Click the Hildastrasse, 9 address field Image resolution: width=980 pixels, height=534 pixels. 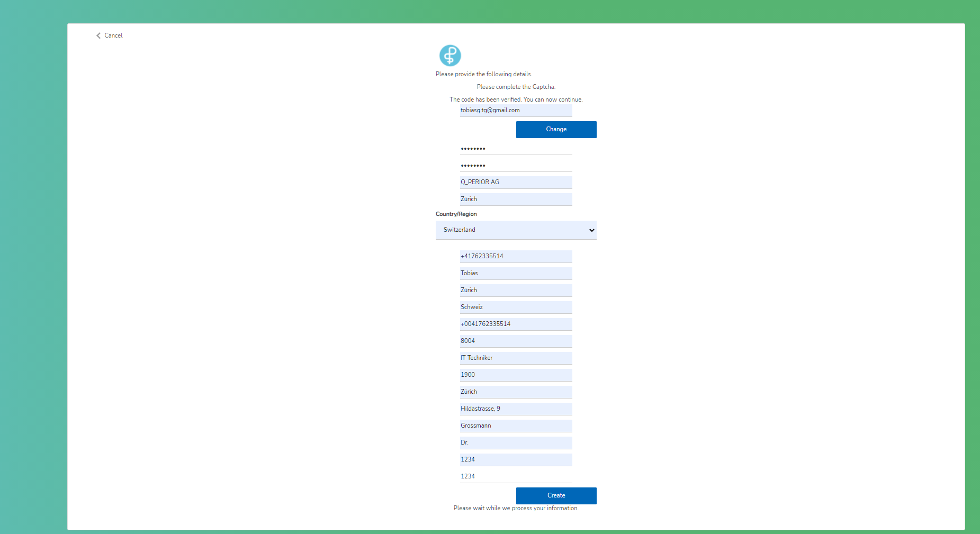click(516, 409)
